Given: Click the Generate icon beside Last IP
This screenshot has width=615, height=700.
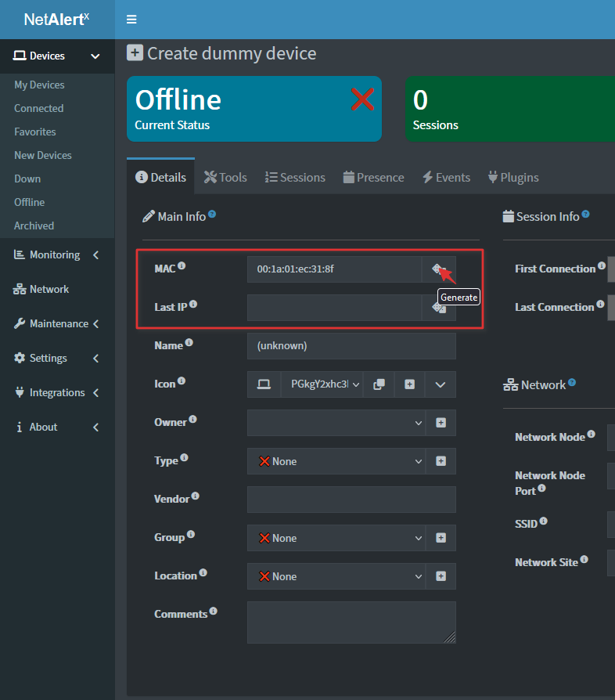Looking at the screenshot, I should (439, 308).
